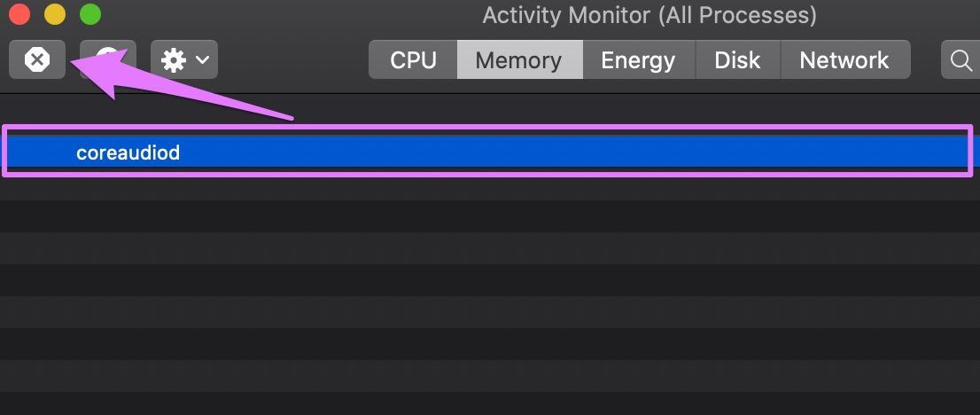Click the Force Quit stop-sign X icon
The height and width of the screenshot is (415, 980).
click(37, 60)
